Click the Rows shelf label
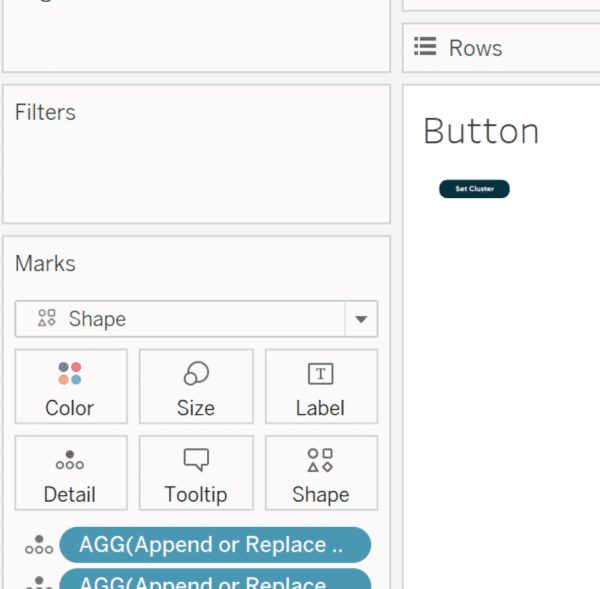This screenshot has width=600, height=589. pyautogui.click(x=475, y=48)
